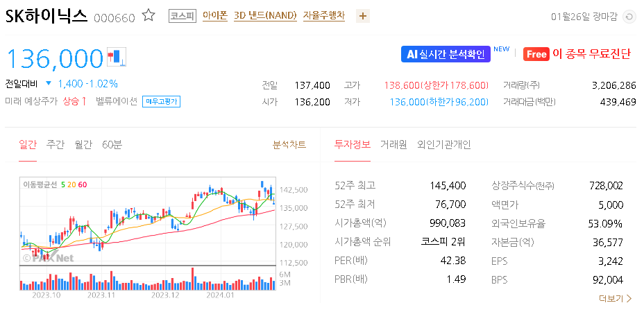Click the 52주 최고 value 145,400
This screenshot has height=312, width=644.
[448, 186]
